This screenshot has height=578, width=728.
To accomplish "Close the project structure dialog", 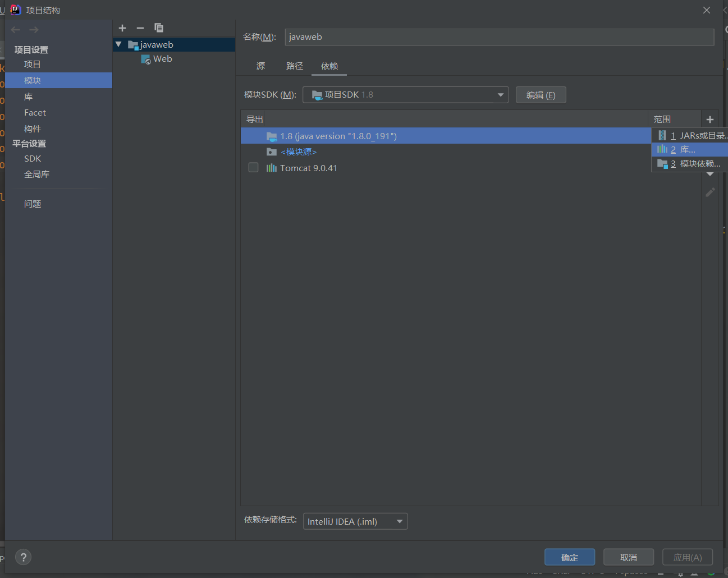I will click(x=707, y=10).
